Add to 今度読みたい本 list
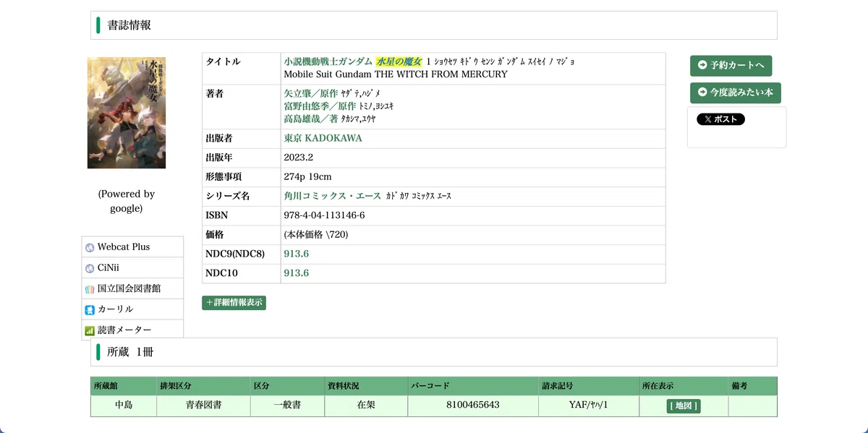Image resolution: width=868 pixels, height=433 pixels. (x=735, y=93)
